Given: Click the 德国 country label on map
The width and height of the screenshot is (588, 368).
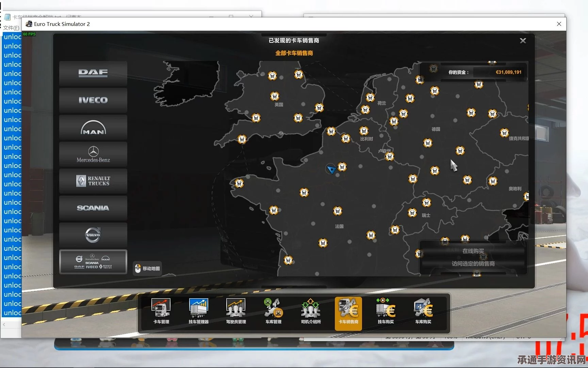Looking at the screenshot, I should (436, 129).
